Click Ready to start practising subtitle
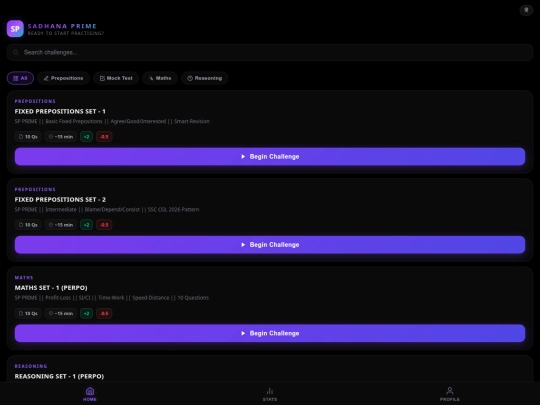 [x=66, y=33]
